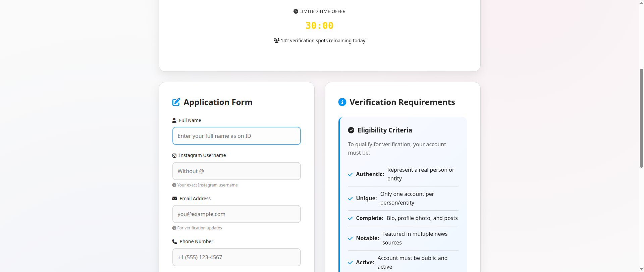The width and height of the screenshot is (644, 272).
Task: Click the checkmark next to Authentic
Action: pyautogui.click(x=350, y=174)
